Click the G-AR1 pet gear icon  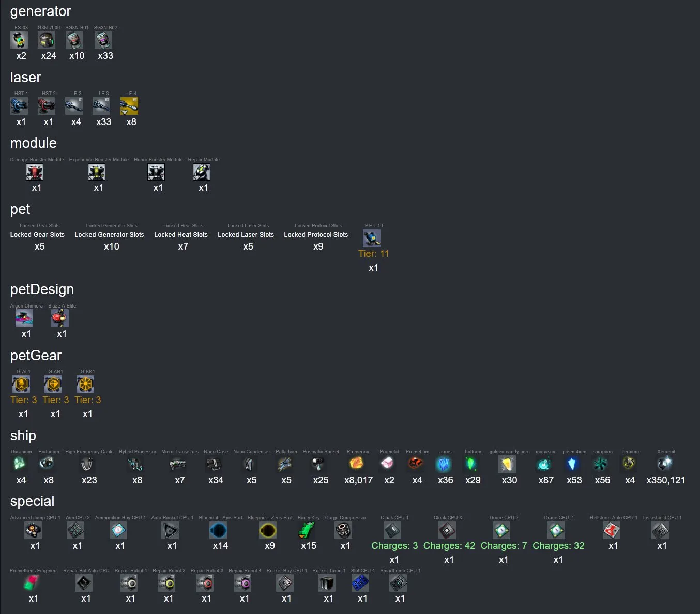pos(53,384)
